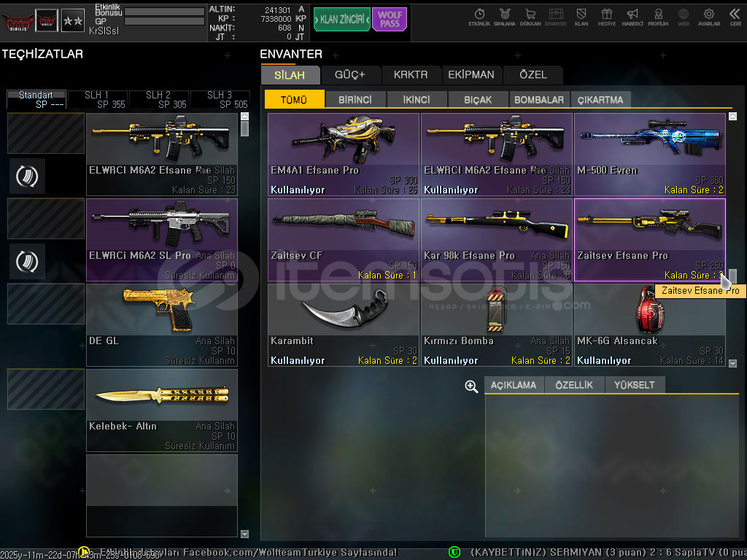Screen dimensions: 747x560
Task: Go back with the GERİ arrow icon
Action: 735,17
